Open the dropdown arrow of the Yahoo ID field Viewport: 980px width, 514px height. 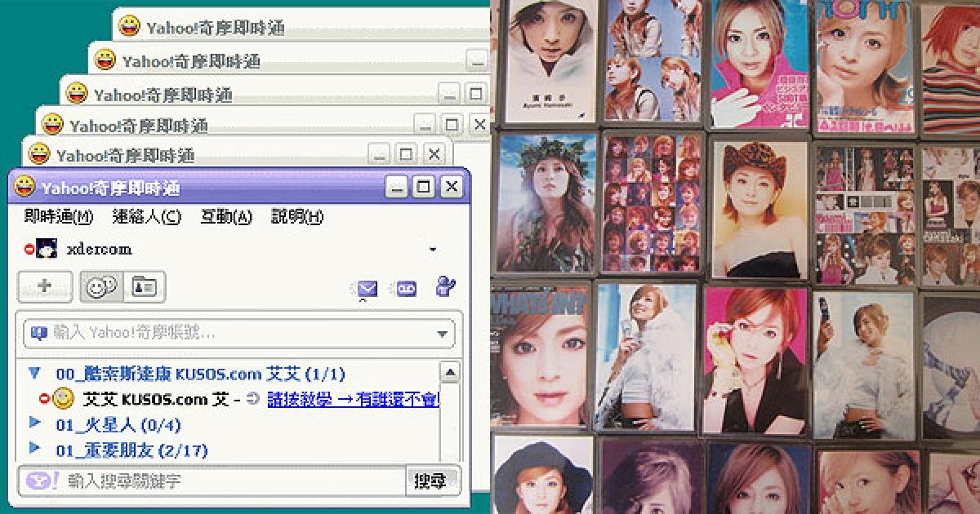[x=443, y=333]
